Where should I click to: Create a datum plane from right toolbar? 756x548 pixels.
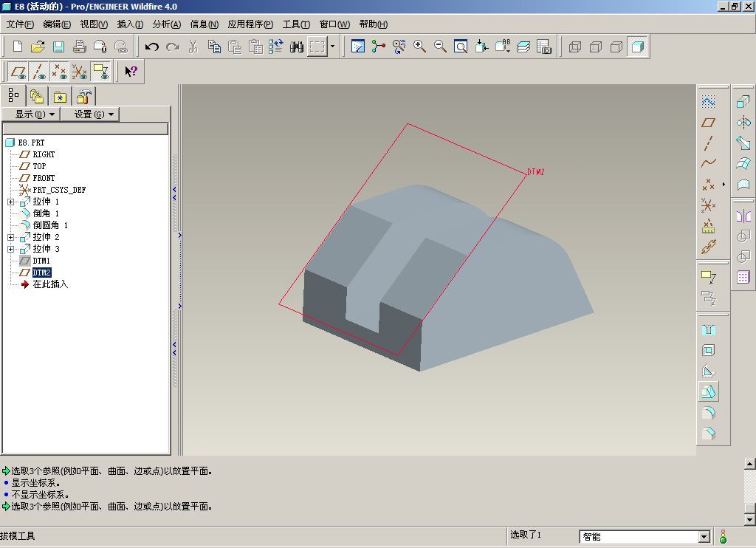click(x=708, y=123)
